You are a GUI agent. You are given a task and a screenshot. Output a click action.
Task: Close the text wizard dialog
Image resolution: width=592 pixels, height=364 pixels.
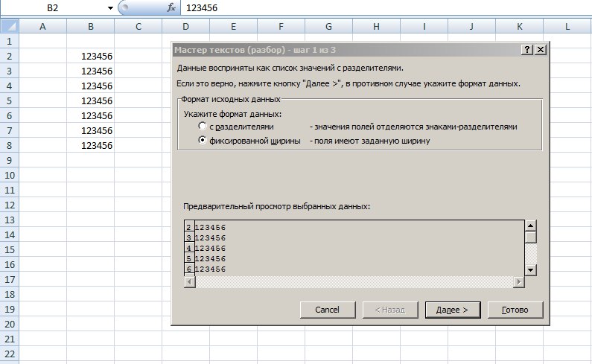click(x=541, y=49)
